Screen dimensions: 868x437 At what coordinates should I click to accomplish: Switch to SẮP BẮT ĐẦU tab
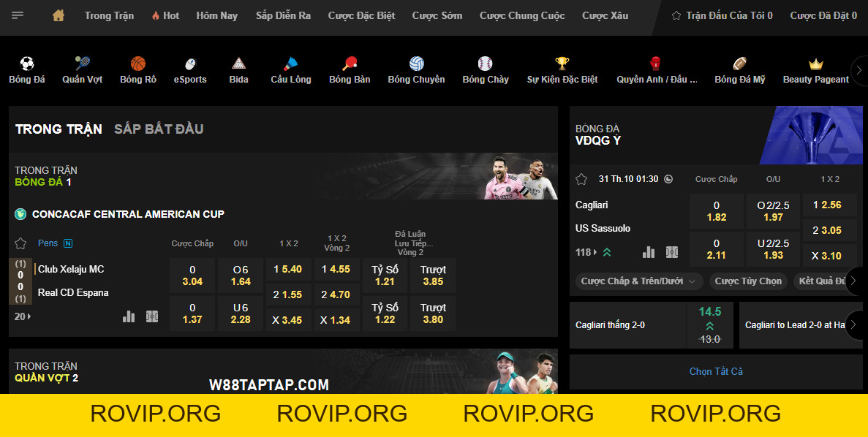(159, 129)
